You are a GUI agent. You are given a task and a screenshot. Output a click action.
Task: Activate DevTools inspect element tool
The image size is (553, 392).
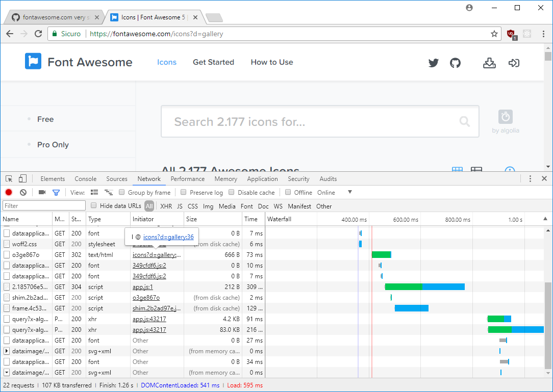[x=9, y=179]
